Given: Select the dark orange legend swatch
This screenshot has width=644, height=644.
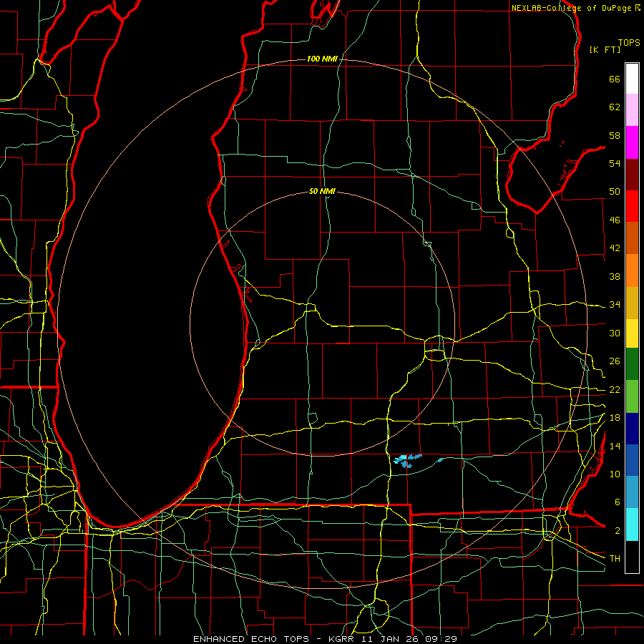Looking at the screenshot, I should click(632, 238).
